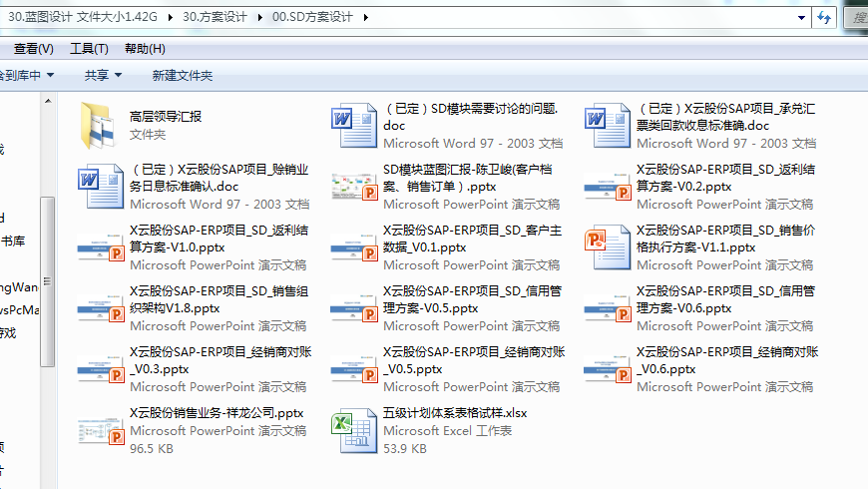Open the 高层领导汇报 folder icon

[99, 126]
